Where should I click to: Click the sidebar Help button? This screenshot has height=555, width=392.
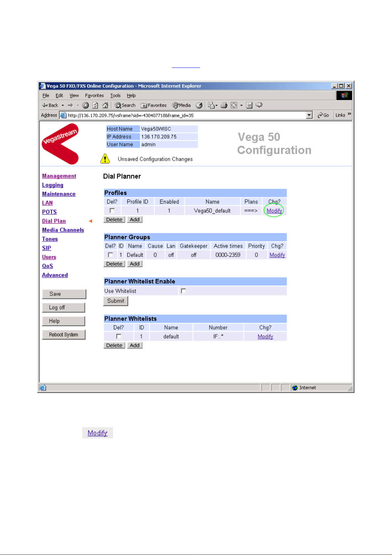point(64,321)
